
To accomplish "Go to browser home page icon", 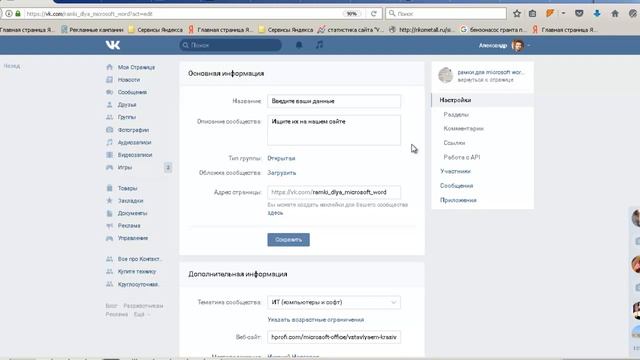I will [615, 13].
